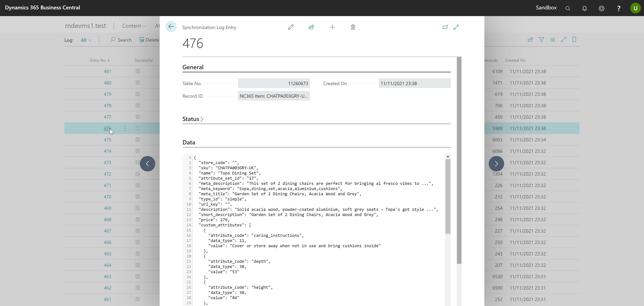Click the Record ID field
This screenshot has height=306, width=644.
point(274,96)
